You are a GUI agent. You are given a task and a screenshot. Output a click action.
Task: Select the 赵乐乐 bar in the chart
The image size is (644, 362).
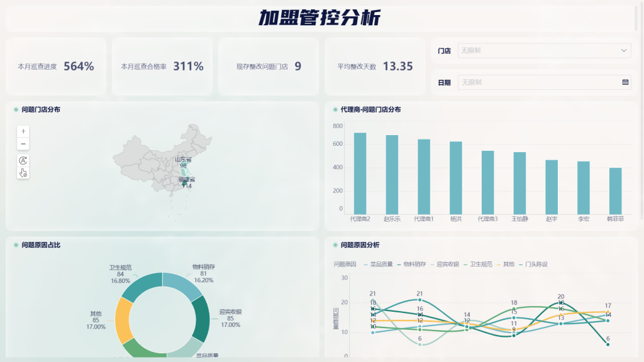point(392,175)
